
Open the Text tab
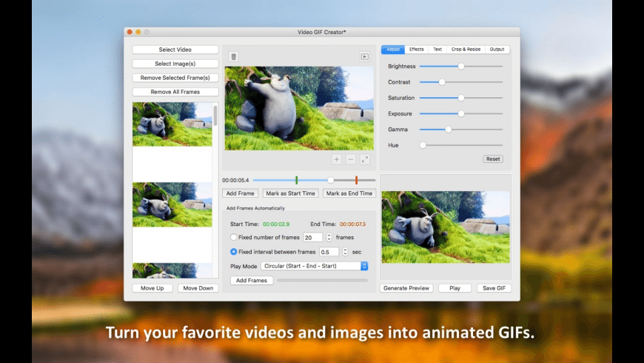tap(437, 50)
